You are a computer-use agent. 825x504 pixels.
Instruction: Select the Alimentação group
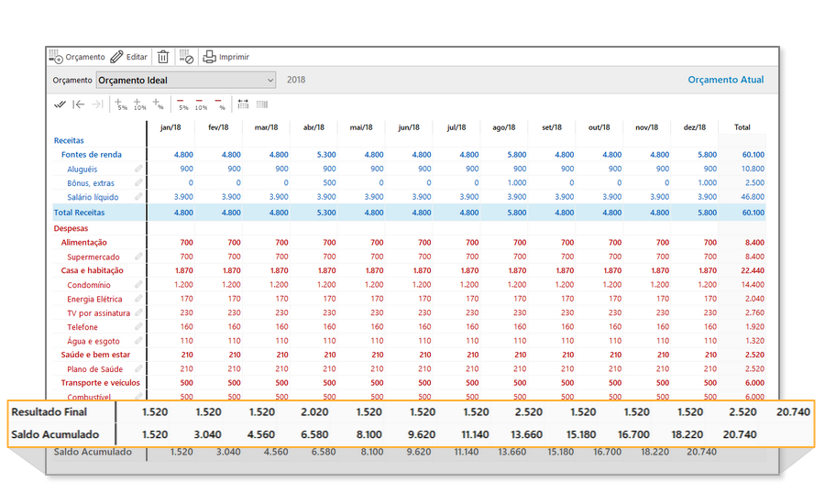[83, 243]
